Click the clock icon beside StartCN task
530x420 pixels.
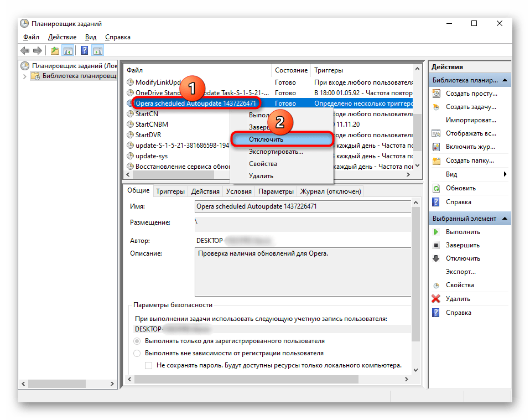point(130,113)
